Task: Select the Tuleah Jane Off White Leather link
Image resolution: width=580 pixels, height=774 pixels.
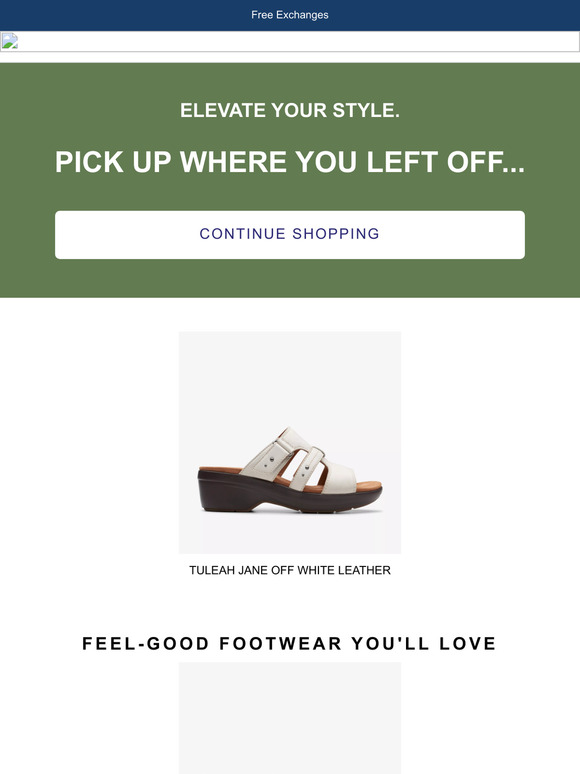Action: [x=290, y=570]
